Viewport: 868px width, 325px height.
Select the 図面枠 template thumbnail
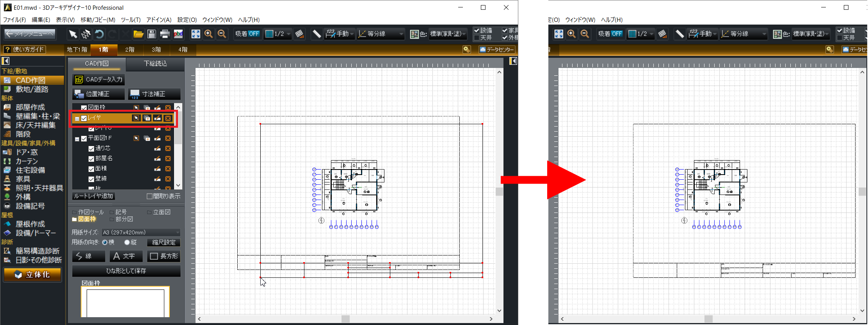click(x=125, y=302)
